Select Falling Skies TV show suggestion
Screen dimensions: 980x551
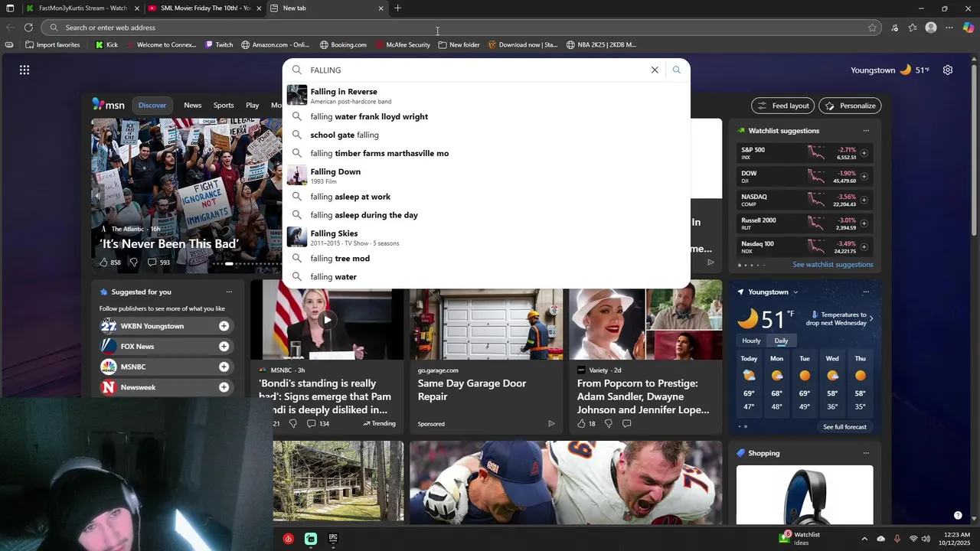pos(486,237)
